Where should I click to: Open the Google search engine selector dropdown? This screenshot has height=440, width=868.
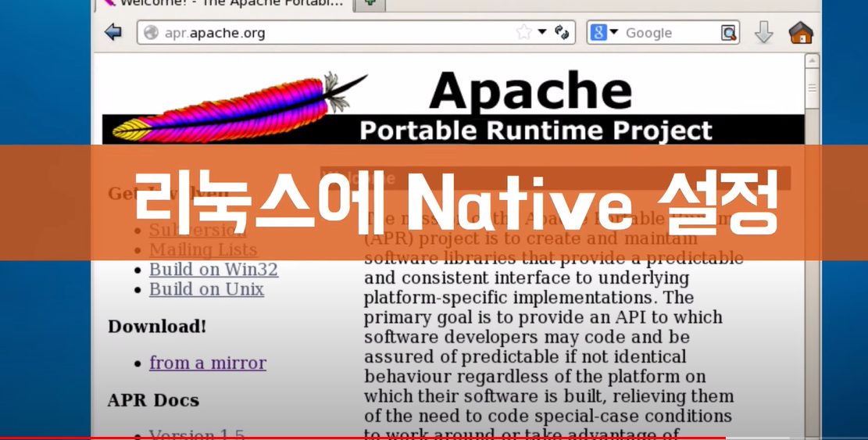(603, 32)
